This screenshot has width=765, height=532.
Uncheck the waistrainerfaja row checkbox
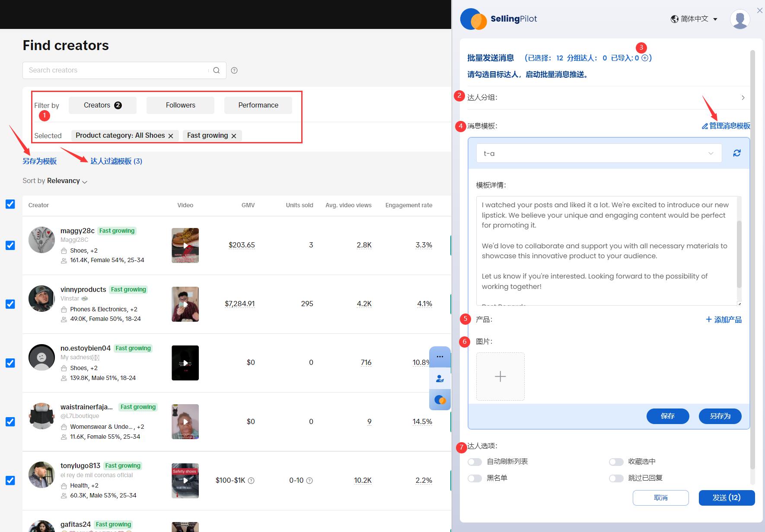[x=10, y=422]
